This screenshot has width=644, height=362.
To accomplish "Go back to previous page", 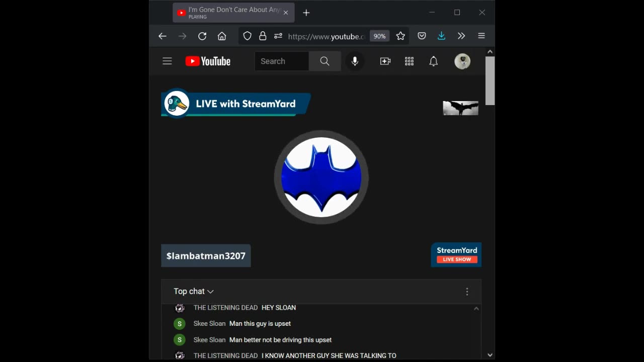I will pos(162,36).
